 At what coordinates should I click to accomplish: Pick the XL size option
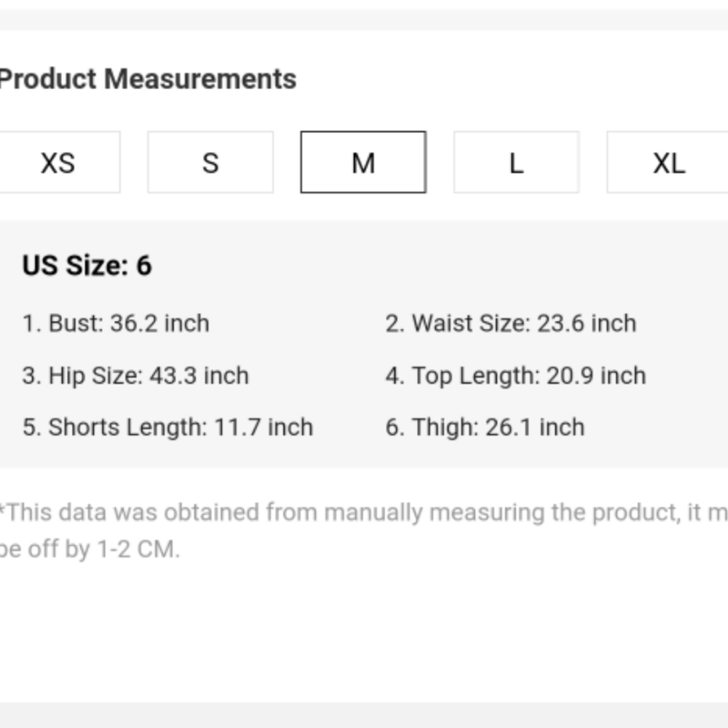click(668, 162)
